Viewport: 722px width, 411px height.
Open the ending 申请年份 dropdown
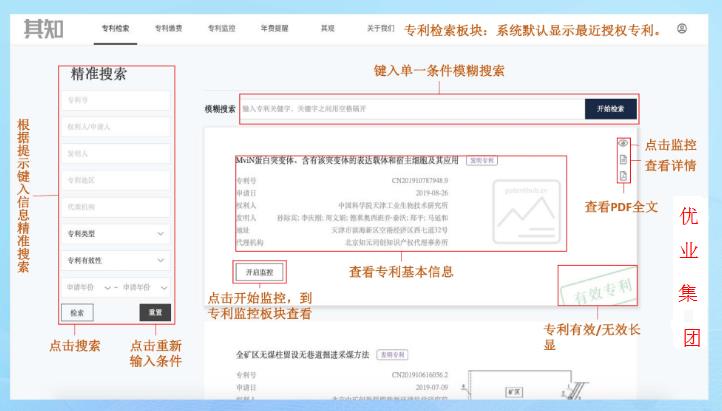(x=145, y=287)
